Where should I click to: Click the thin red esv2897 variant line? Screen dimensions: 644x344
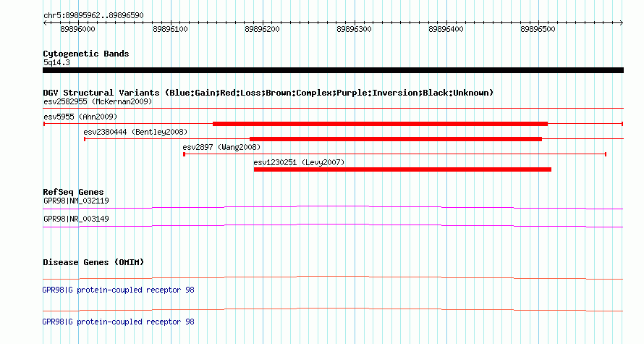pyautogui.click(x=394, y=154)
